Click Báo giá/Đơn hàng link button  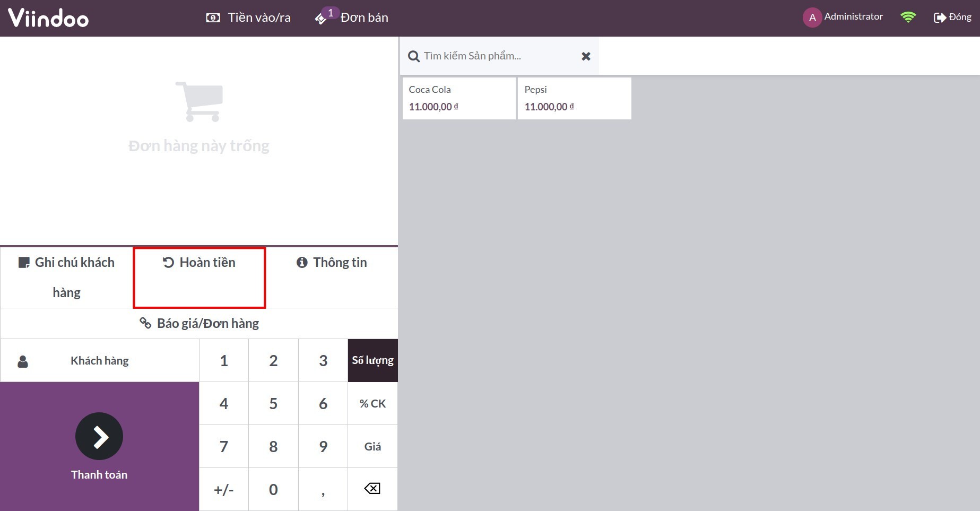199,324
